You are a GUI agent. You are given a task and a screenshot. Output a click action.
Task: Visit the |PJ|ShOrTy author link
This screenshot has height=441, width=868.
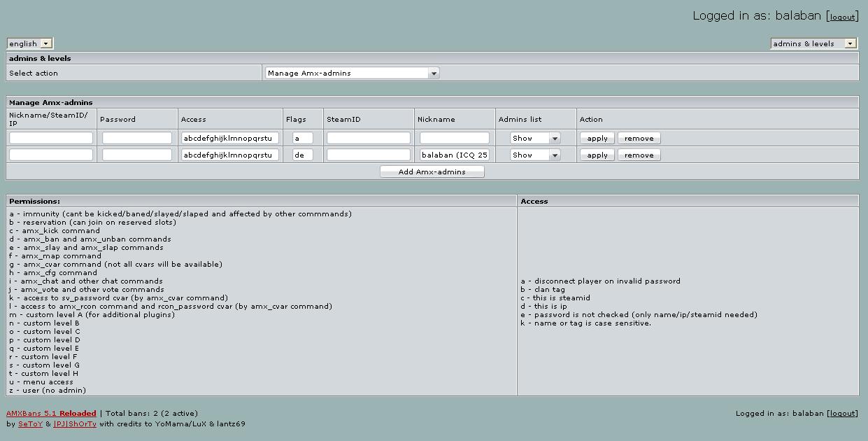pyautogui.click(x=75, y=423)
